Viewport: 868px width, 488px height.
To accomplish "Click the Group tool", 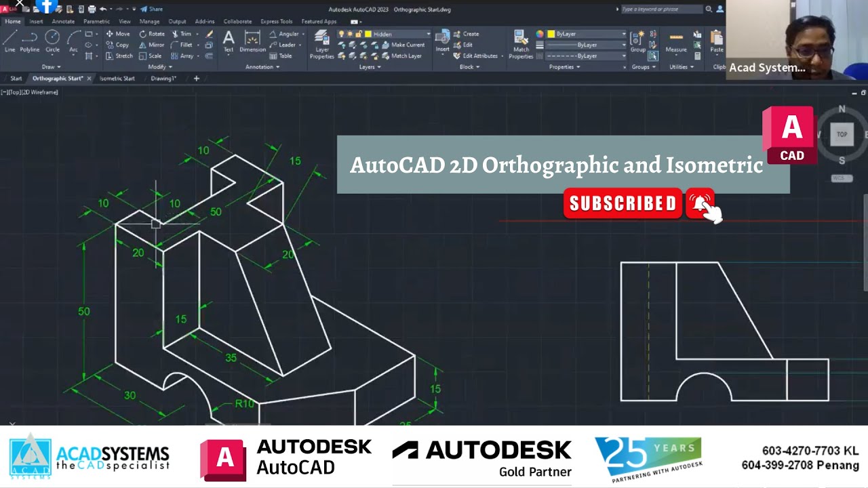I will click(638, 41).
